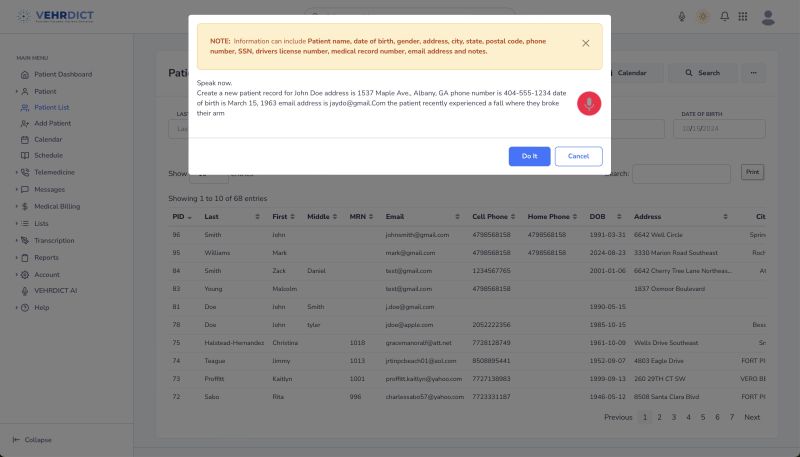800x457 pixels.
Task: Click the Print button
Action: (x=751, y=173)
